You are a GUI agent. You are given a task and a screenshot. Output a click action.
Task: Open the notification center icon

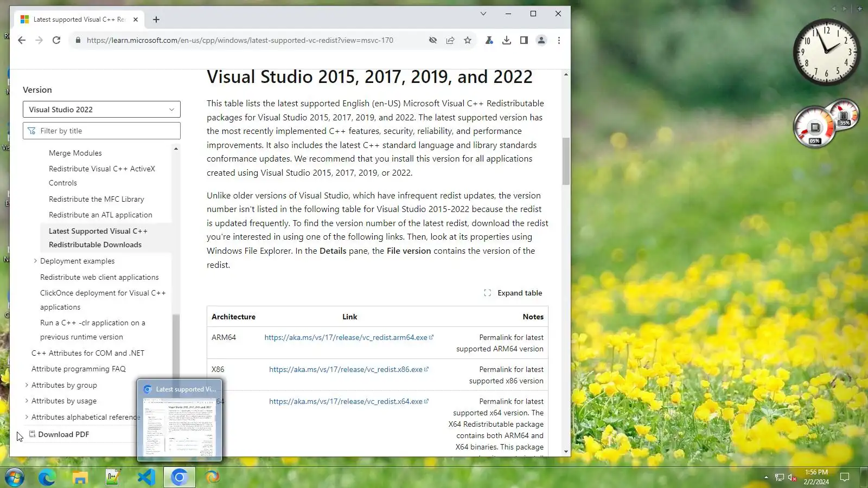(x=845, y=477)
